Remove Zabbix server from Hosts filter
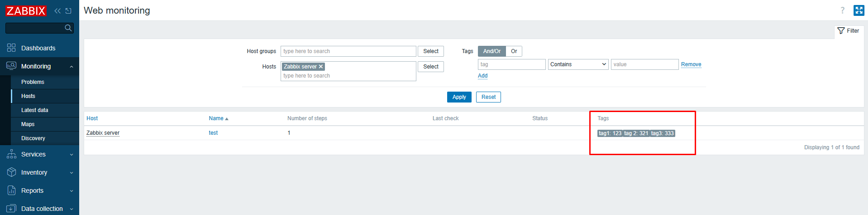 tap(321, 67)
